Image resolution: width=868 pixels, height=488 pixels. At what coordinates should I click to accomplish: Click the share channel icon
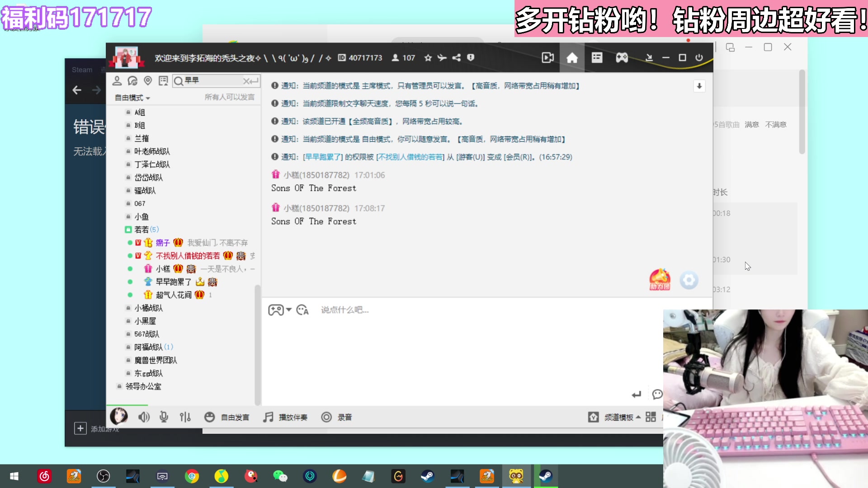click(457, 58)
